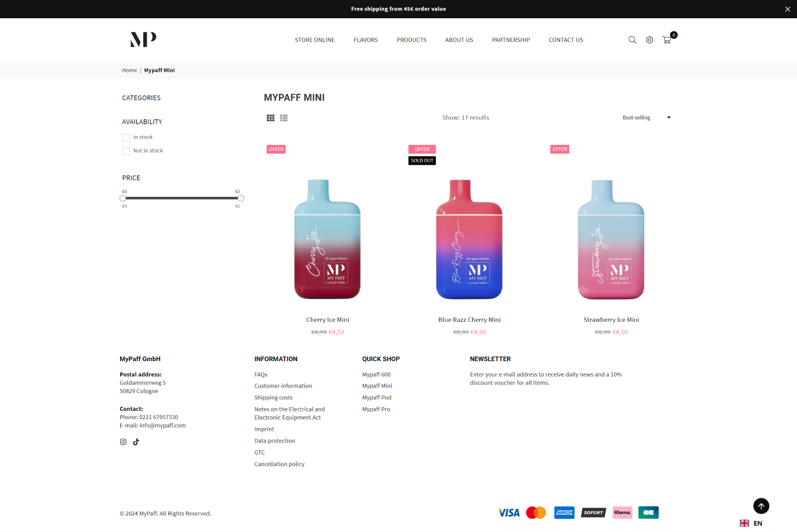Click the SOLD OUT badge

pos(422,160)
